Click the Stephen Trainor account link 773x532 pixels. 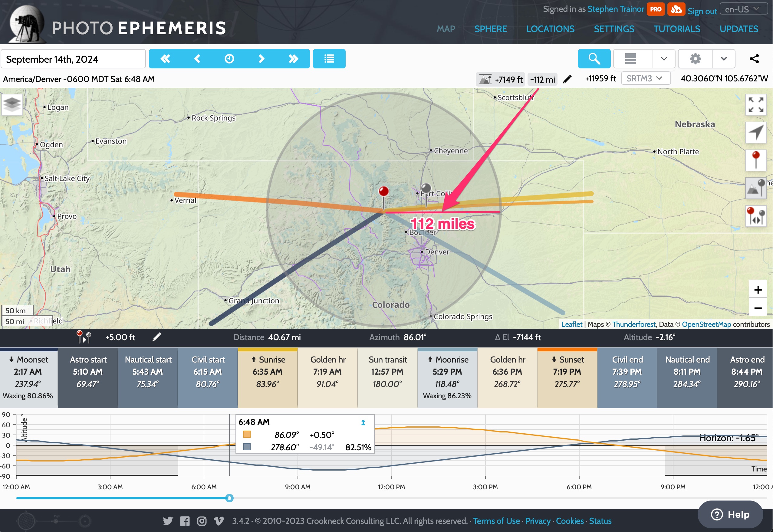[616, 9]
